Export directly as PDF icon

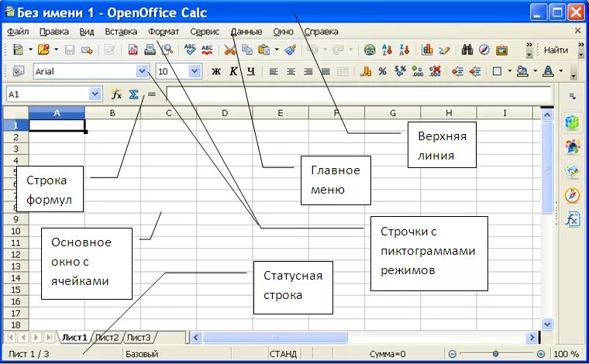133,50
